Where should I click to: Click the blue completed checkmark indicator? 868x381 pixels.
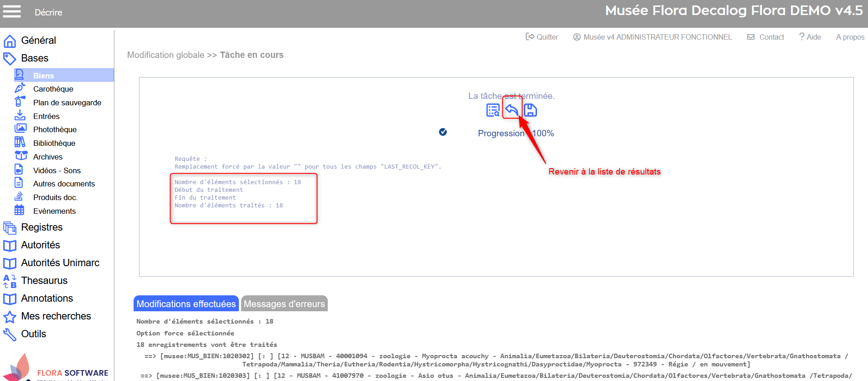[443, 132]
